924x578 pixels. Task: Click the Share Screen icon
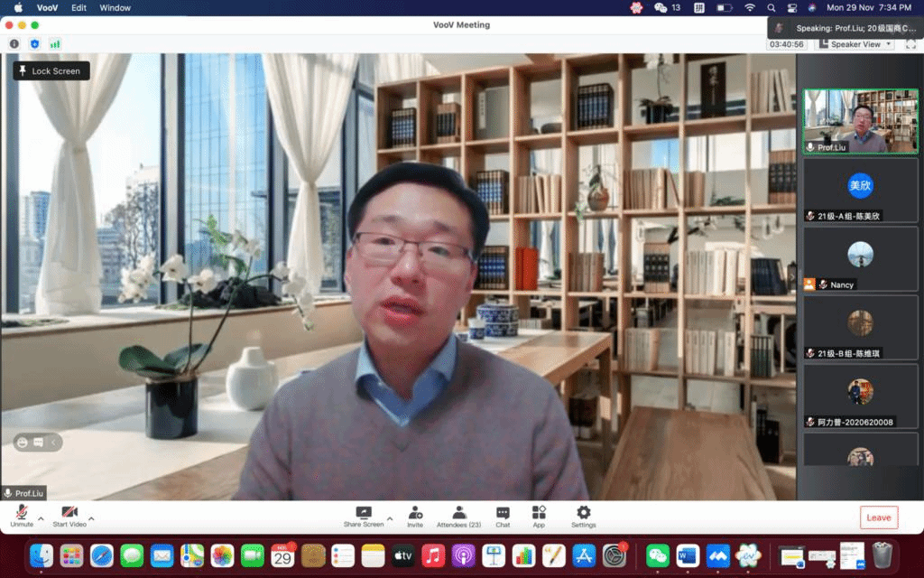pos(364,514)
